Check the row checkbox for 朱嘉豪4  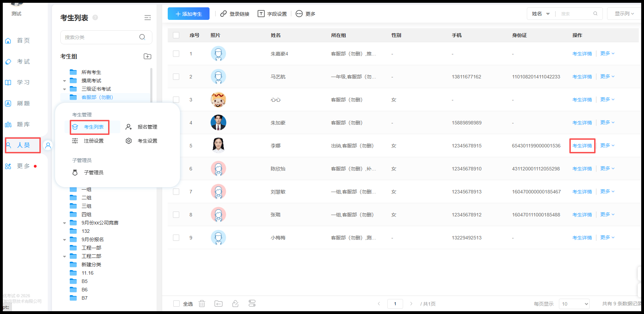(176, 54)
